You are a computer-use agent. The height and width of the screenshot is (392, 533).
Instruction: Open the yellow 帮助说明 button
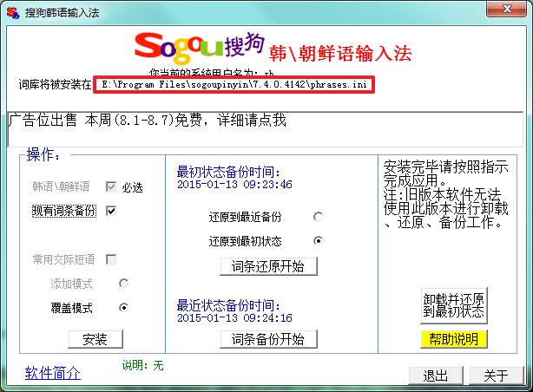(454, 339)
